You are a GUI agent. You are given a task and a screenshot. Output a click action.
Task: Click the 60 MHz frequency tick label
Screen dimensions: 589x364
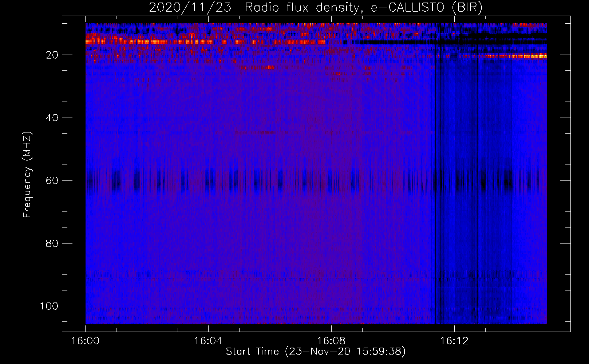point(52,181)
